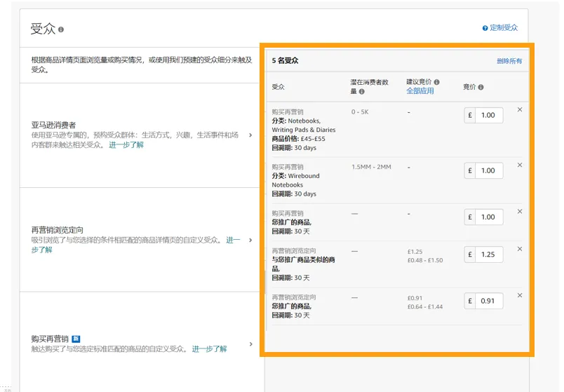Click the question mark icon beside 定制受众
The height and width of the screenshot is (392, 564).
click(485, 28)
